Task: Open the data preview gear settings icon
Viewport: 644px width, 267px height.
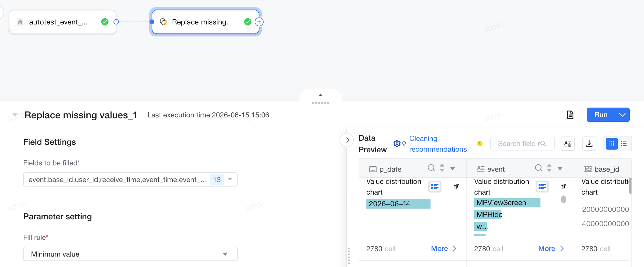Action: pyautogui.click(x=397, y=144)
